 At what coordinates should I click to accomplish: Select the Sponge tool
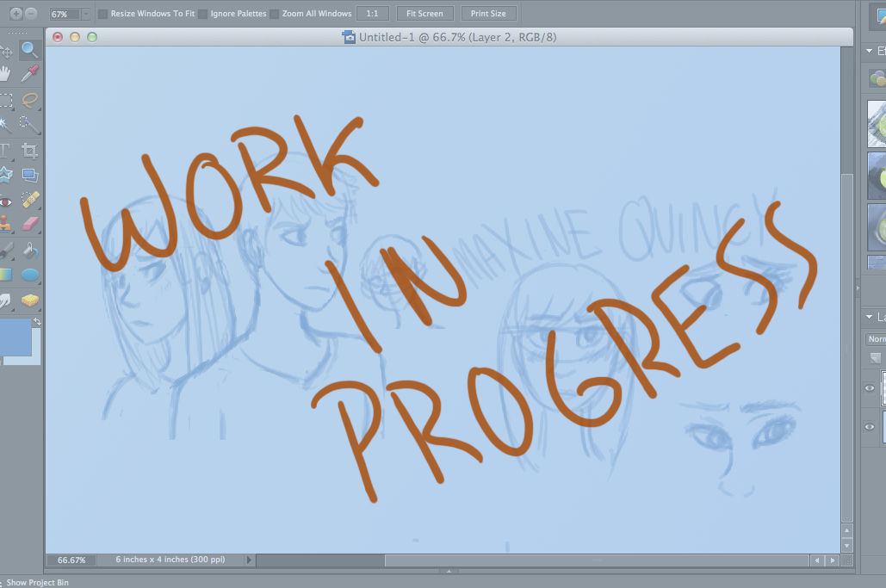click(x=30, y=300)
